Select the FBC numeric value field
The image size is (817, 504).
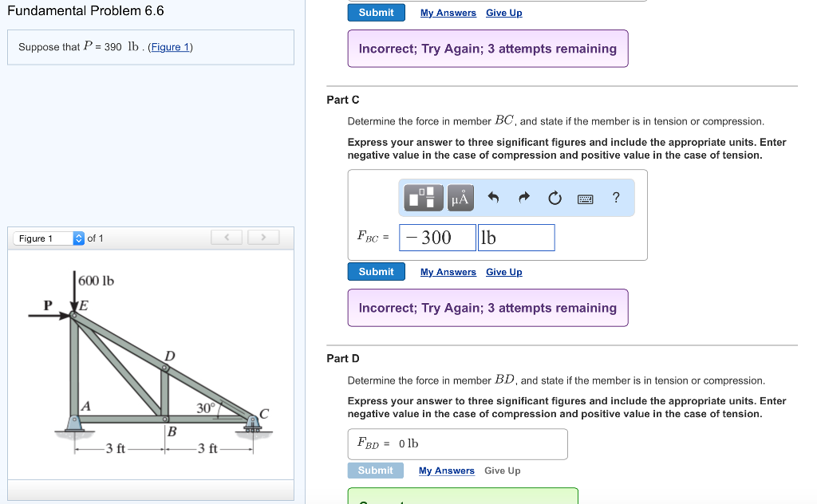point(436,237)
